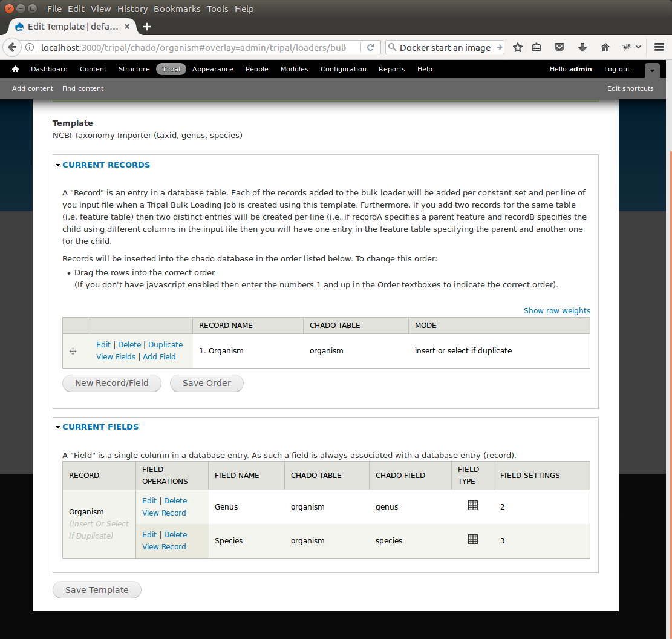Click Add Field link for Organism record

click(159, 356)
